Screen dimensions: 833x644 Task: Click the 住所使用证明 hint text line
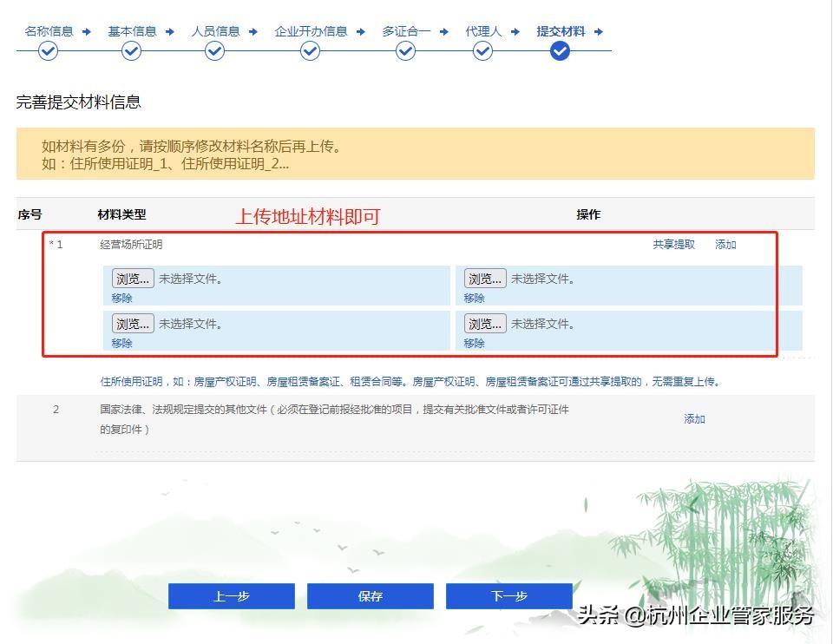point(410,382)
